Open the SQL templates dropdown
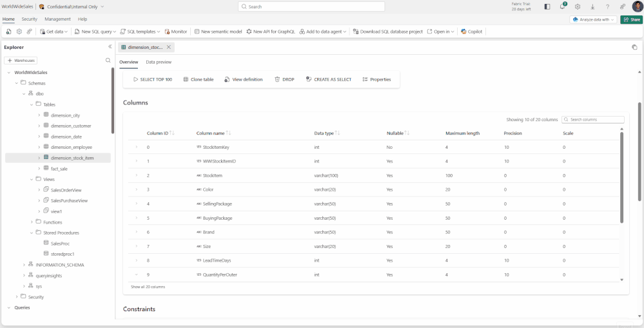This screenshot has height=328, width=644. pyautogui.click(x=140, y=32)
